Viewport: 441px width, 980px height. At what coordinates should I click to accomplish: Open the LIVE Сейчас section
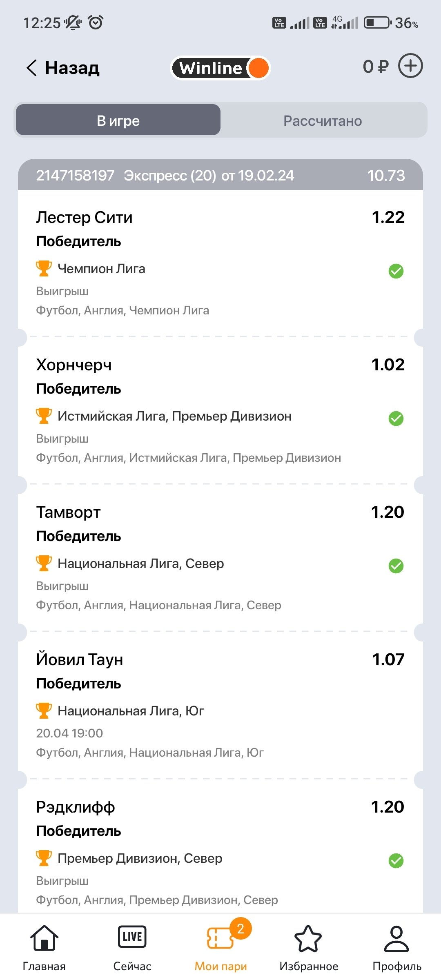pos(132,948)
